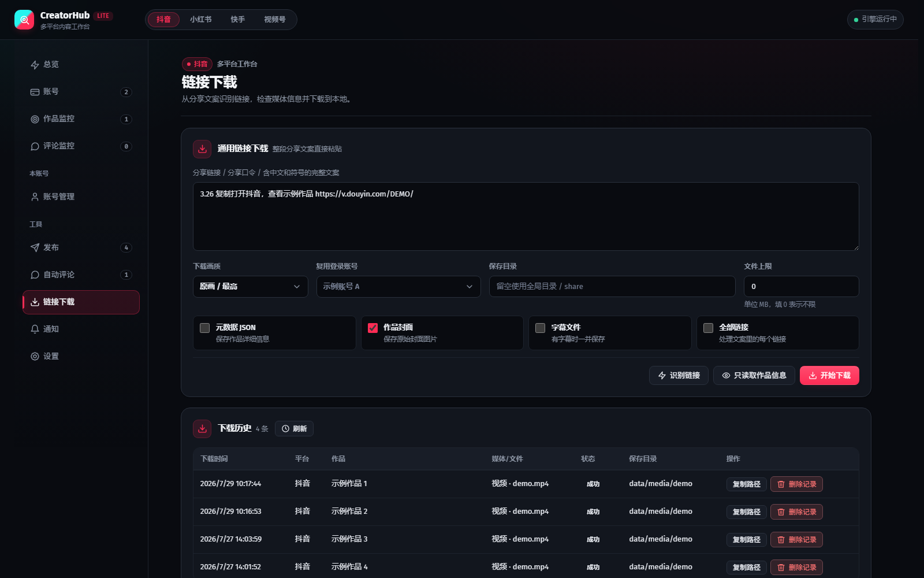Open 账号管理 in the sidebar

pyautogui.click(x=81, y=197)
